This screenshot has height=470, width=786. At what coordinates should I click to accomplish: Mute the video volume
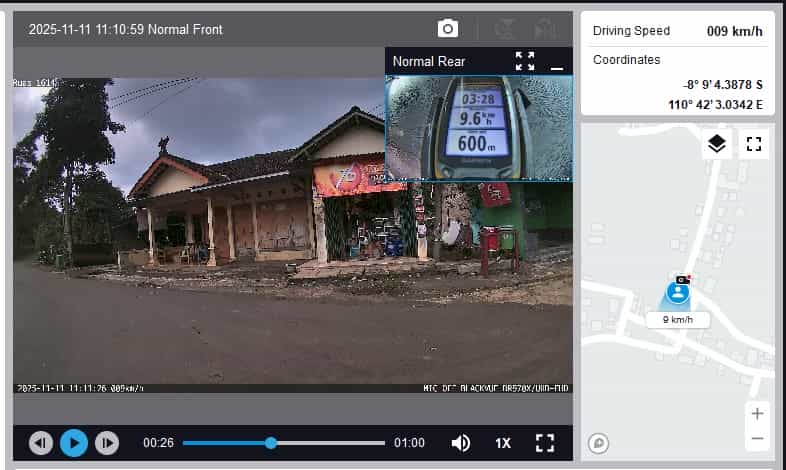tap(460, 443)
